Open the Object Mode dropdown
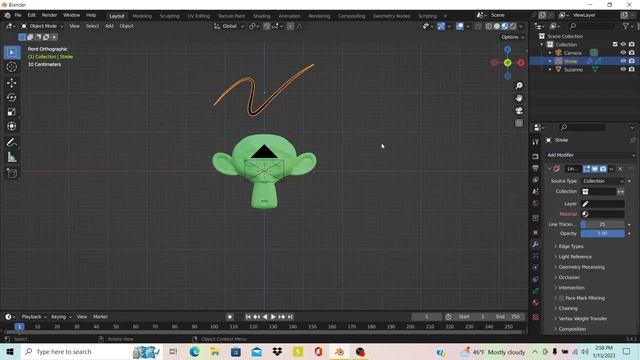The width and height of the screenshot is (640, 360). coord(42,26)
